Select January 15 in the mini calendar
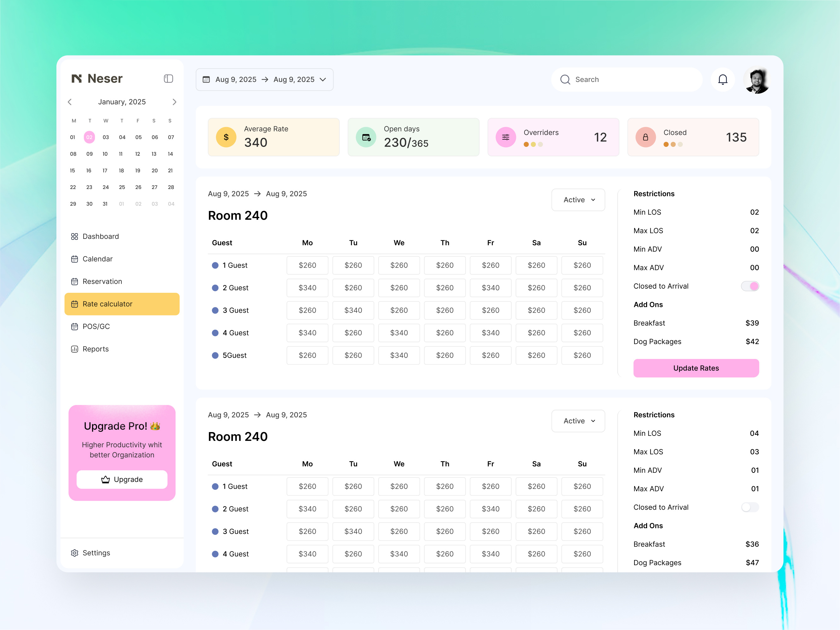840x630 pixels. click(x=73, y=171)
